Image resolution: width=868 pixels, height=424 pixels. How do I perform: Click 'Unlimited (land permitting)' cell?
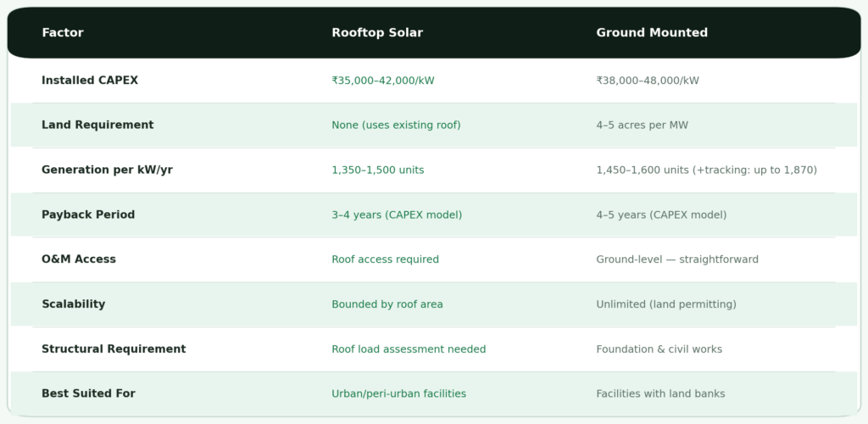(666, 304)
